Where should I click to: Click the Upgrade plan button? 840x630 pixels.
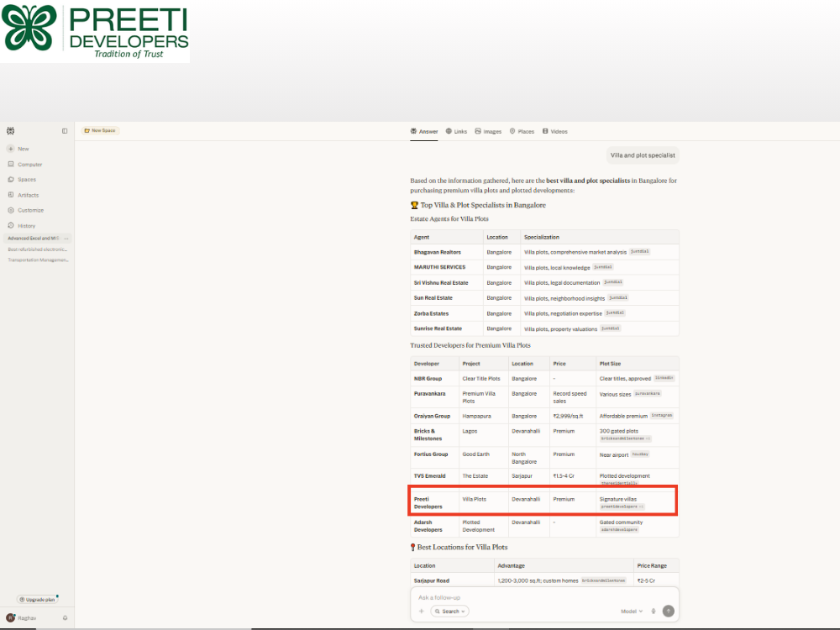click(x=37, y=600)
